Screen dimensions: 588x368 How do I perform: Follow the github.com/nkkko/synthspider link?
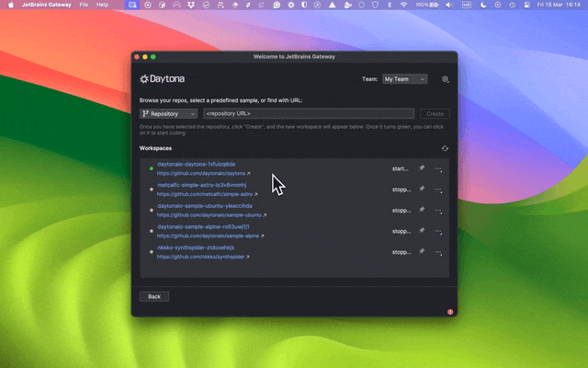[203, 257]
